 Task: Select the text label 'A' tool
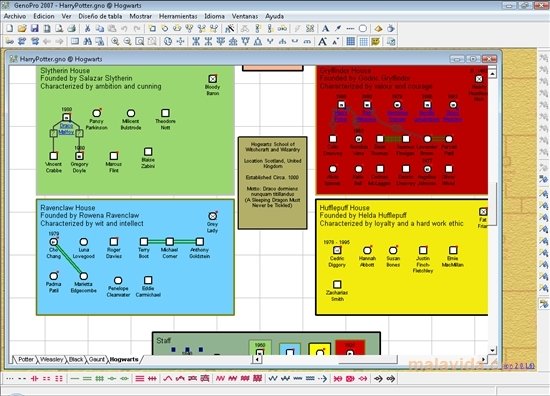325,28
